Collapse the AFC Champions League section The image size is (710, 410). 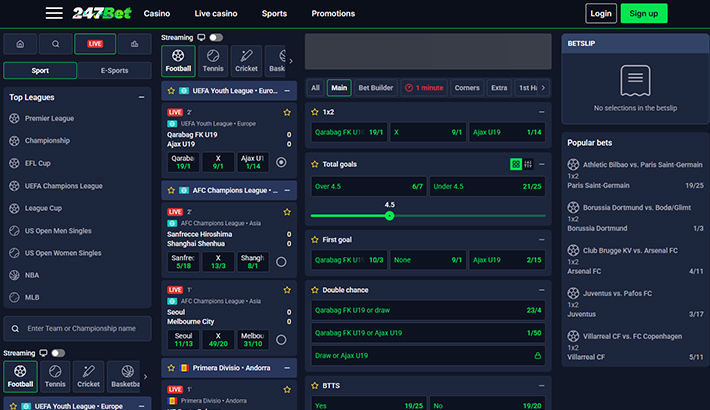(x=287, y=190)
